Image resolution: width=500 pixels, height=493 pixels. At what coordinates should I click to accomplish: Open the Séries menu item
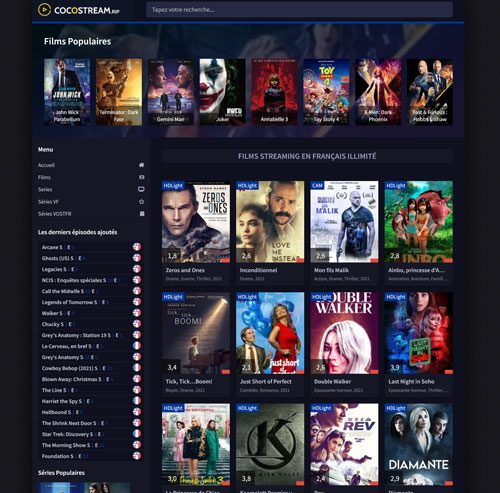[45, 189]
